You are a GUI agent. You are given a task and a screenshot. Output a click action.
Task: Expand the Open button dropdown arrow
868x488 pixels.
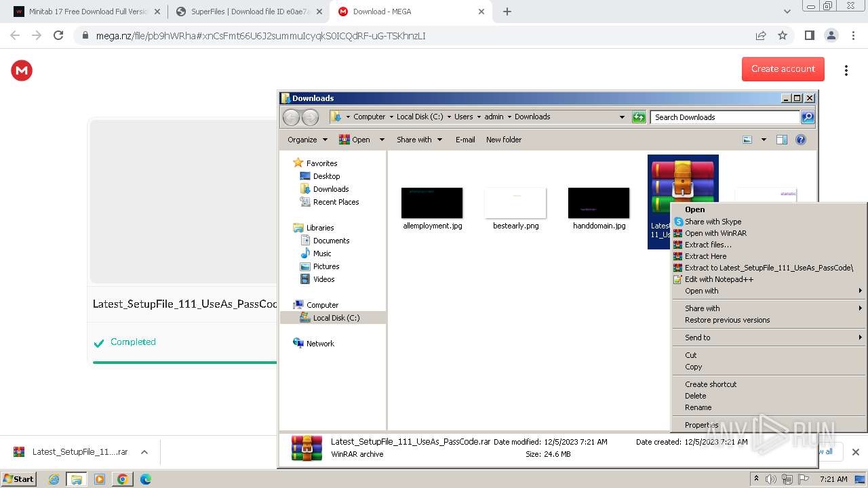point(382,140)
